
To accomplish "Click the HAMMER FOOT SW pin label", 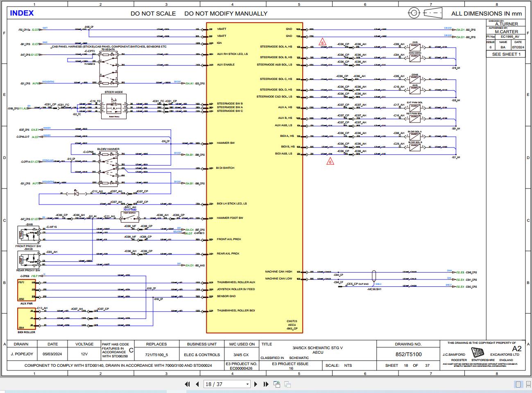I will click(x=230, y=218).
